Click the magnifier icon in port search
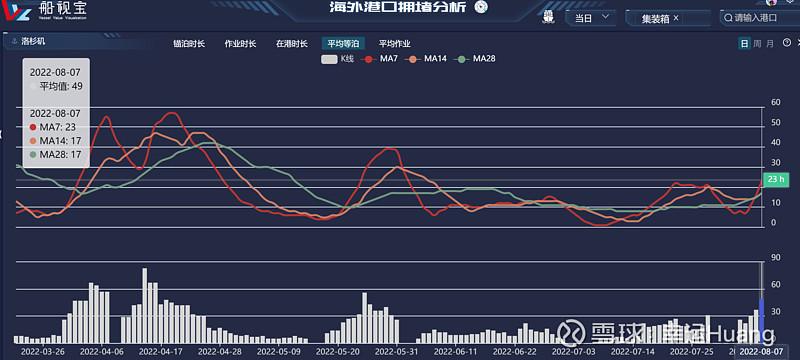This screenshot has height=360, width=800. tap(728, 18)
